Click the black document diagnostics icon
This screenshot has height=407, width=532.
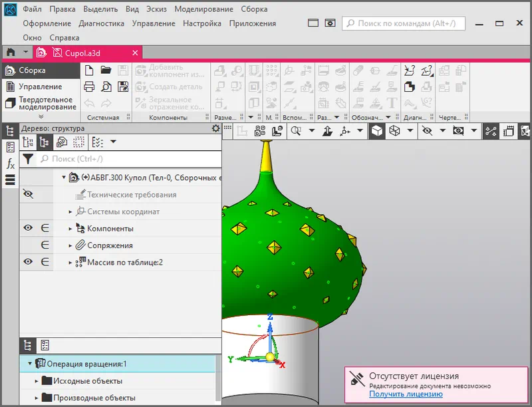point(410,87)
